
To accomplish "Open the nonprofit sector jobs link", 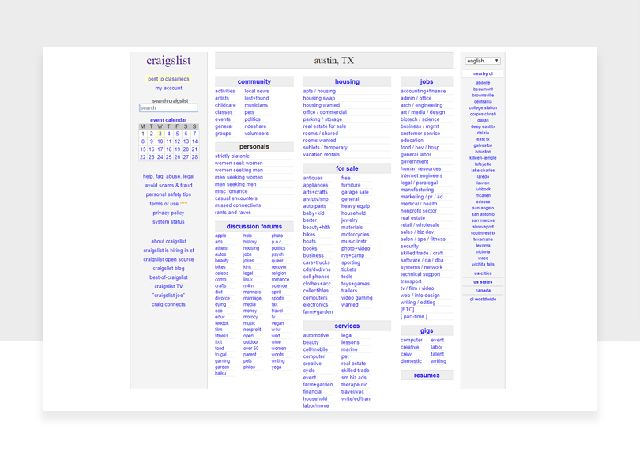I will 419,211.
